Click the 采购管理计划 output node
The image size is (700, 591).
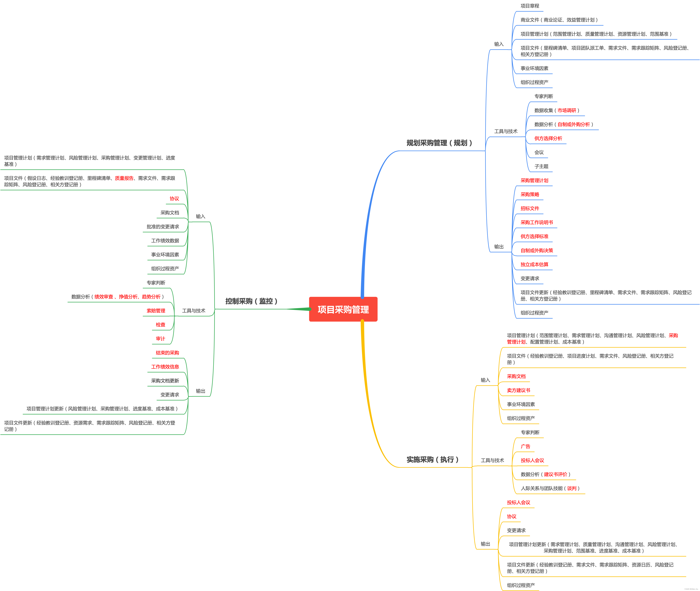tap(534, 181)
